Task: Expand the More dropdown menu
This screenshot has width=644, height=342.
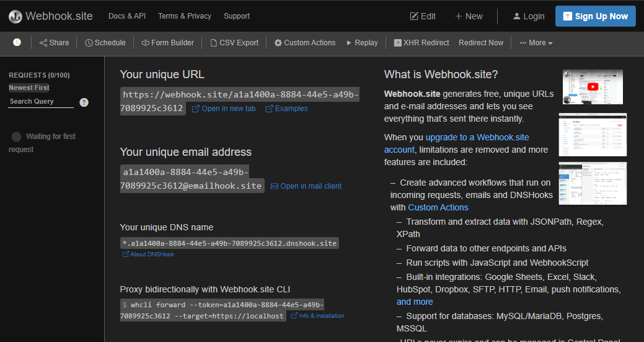Action: click(x=536, y=43)
